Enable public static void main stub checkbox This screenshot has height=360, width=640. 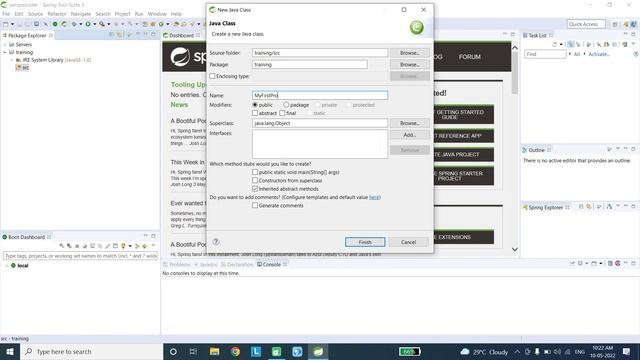[255, 172]
